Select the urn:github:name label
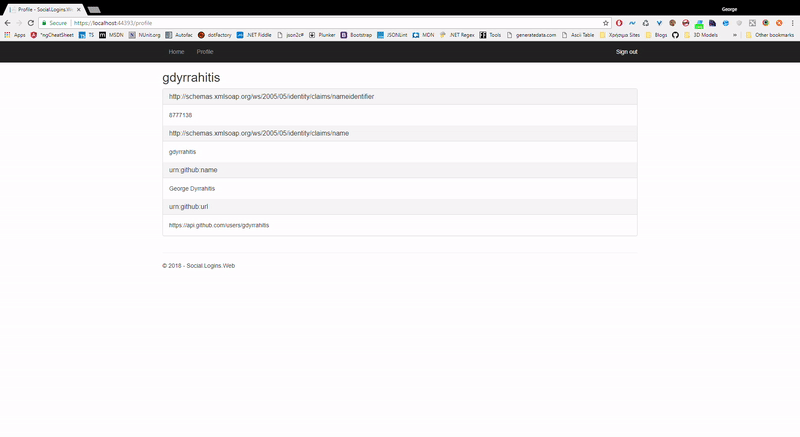This screenshot has height=437, width=800. click(x=193, y=170)
